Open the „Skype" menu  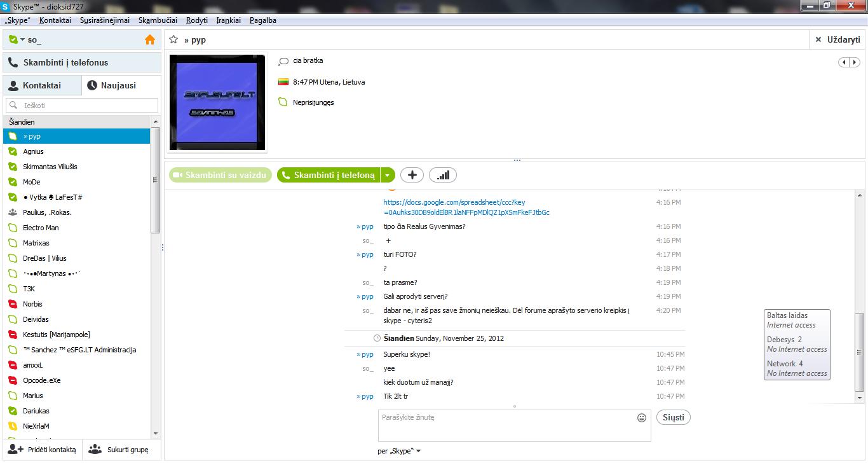[17, 20]
